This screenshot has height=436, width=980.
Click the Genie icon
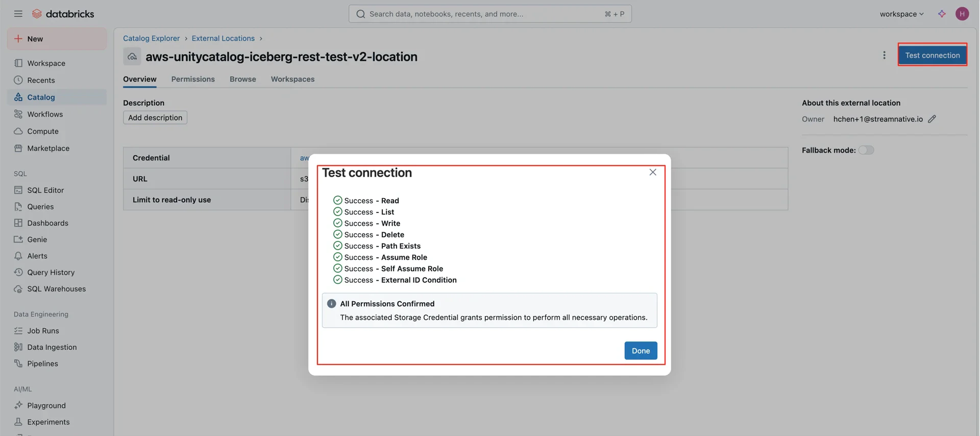point(18,239)
